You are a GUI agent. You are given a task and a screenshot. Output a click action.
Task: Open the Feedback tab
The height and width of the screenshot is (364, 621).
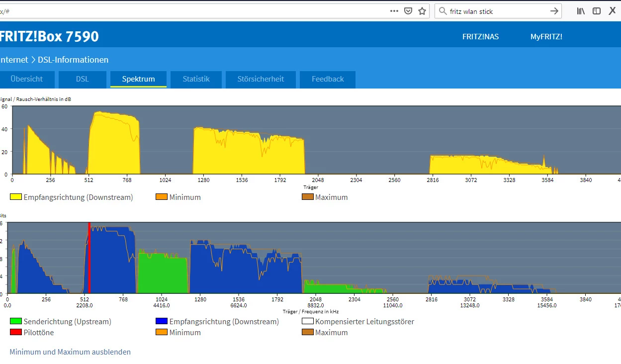pyautogui.click(x=328, y=79)
